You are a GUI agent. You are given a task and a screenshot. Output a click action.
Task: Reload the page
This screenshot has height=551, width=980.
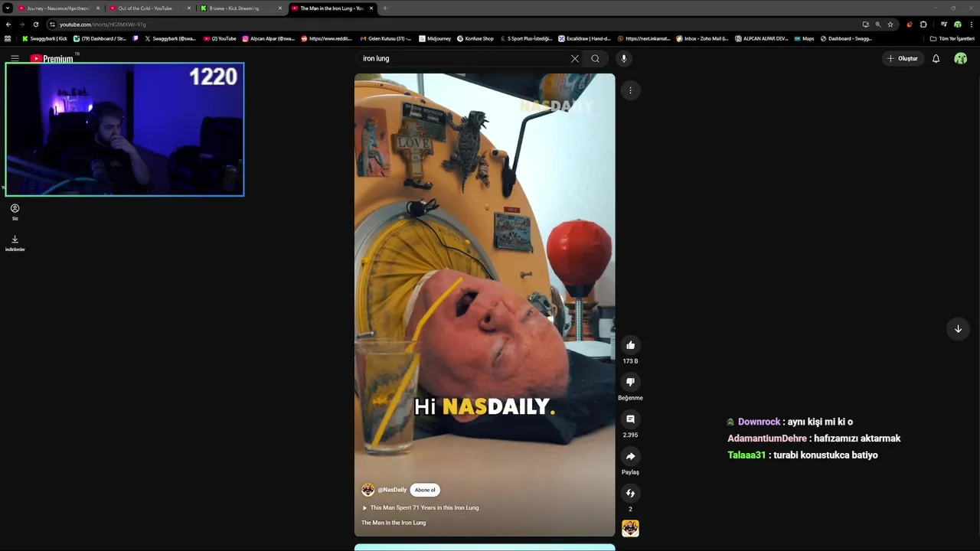[x=35, y=24]
